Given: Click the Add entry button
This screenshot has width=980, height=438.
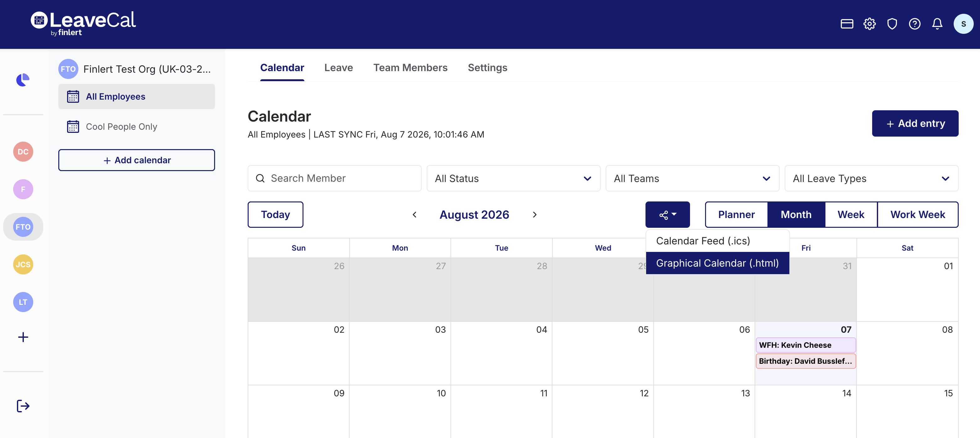Looking at the screenshot, I should [x=915, y=123].
